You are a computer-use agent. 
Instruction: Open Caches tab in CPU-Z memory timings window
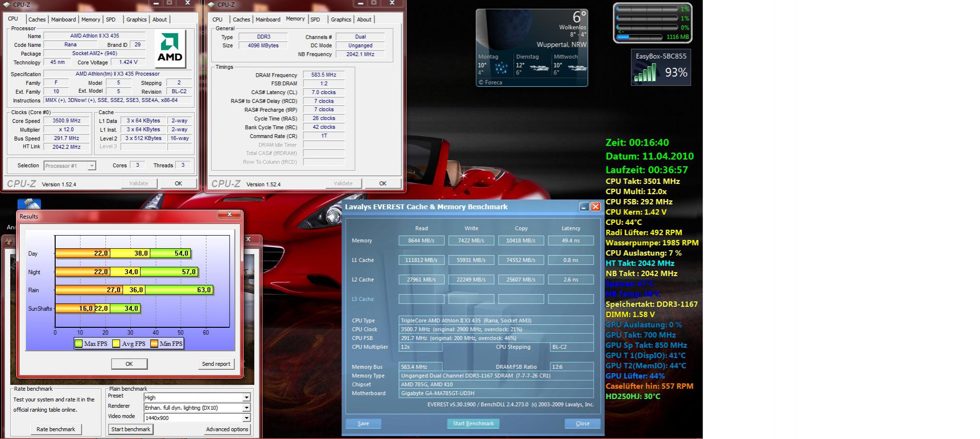pos(241,20)
